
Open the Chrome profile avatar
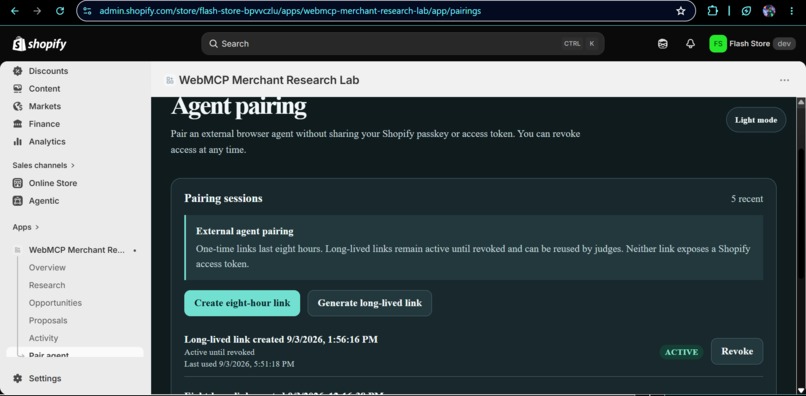(x=769, y=11)
